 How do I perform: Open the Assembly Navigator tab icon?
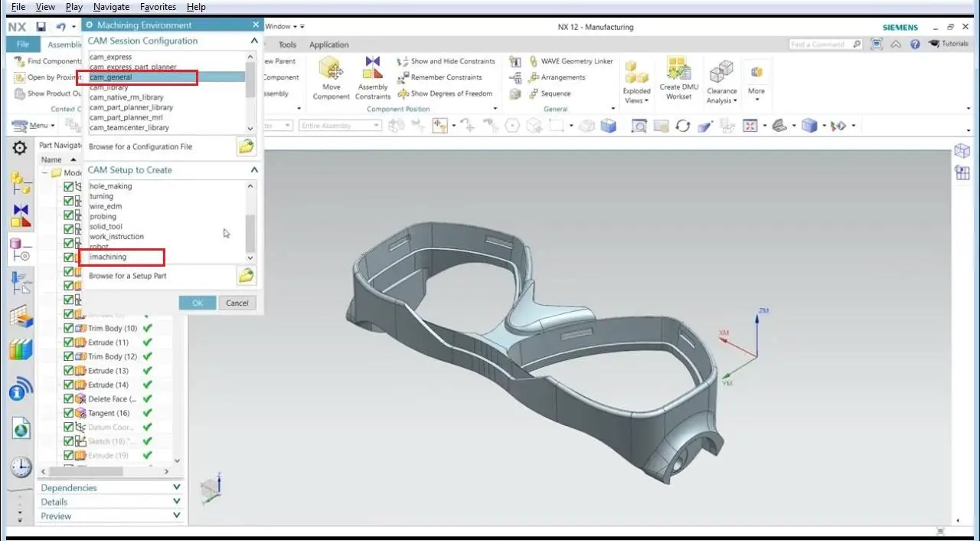[20, 182]
